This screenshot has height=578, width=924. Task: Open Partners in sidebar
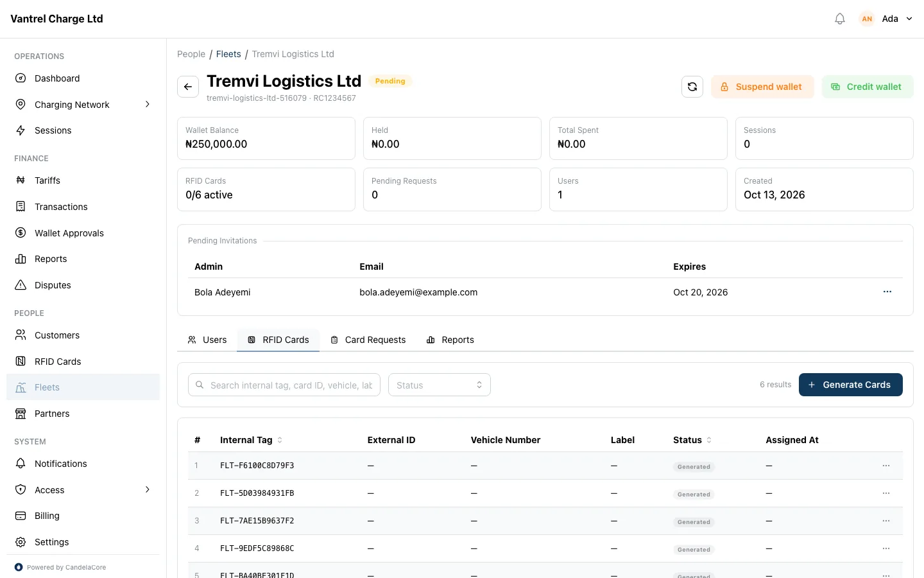tap(83, 414)
